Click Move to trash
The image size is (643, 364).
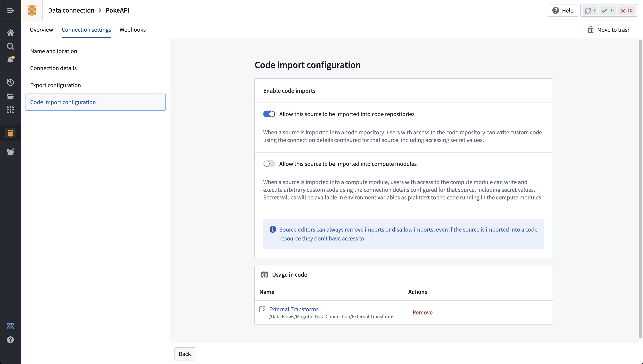[x=609, y=30]
